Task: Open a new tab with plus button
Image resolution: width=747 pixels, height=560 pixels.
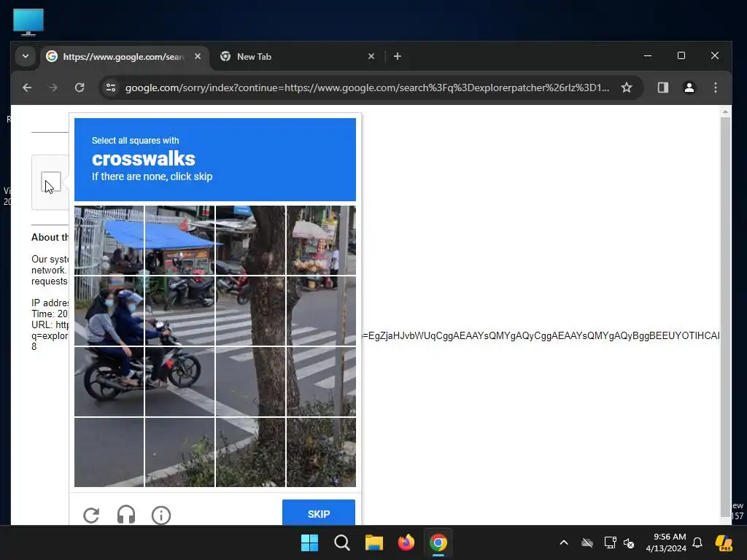Action: pos(398,56)
